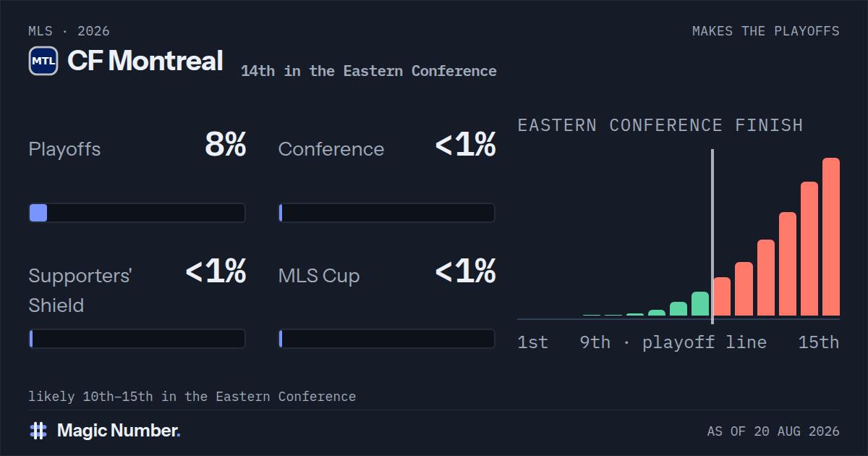Select the last green bar before playoff line
The width and height of the screenshot is (868, 456).
tap(700, 304)
